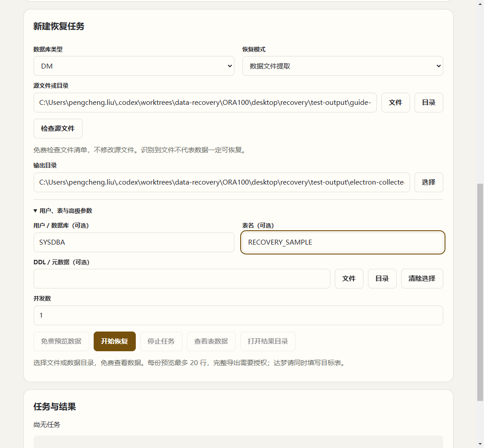Click the 文件 button beside DDL / 元数据

(349, 279)
